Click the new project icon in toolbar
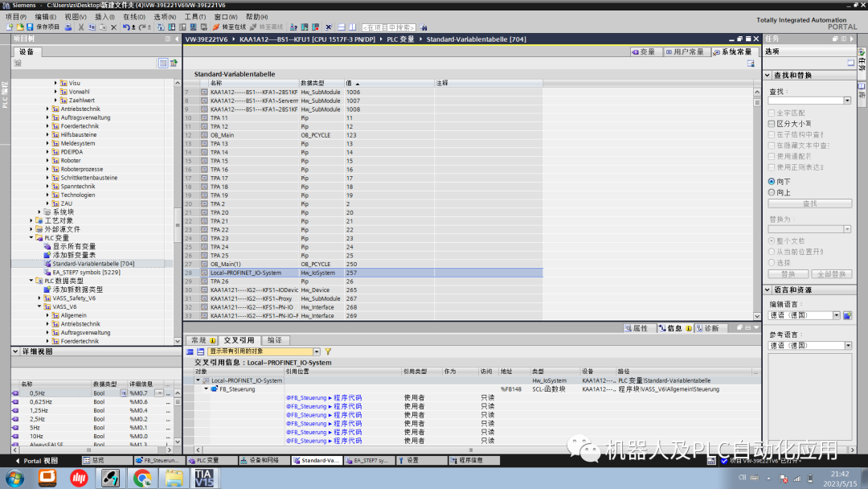Screen dimensions: 868x489 pos(10,27)
